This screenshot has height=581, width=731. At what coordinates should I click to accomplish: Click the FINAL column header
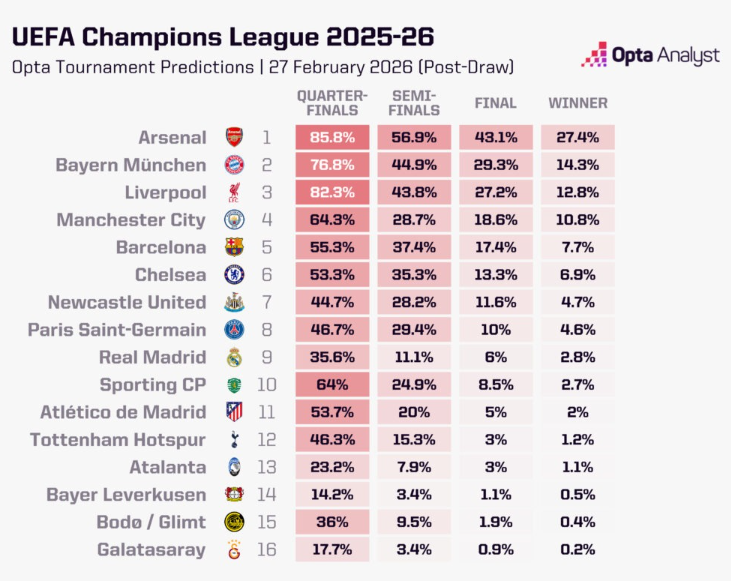pyautogui.click(x=495, y=103)
